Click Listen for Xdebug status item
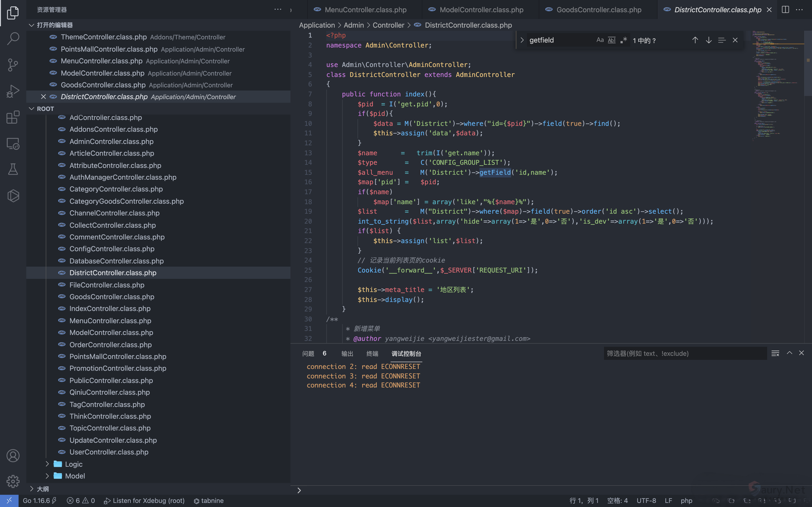 click(144, 501)
